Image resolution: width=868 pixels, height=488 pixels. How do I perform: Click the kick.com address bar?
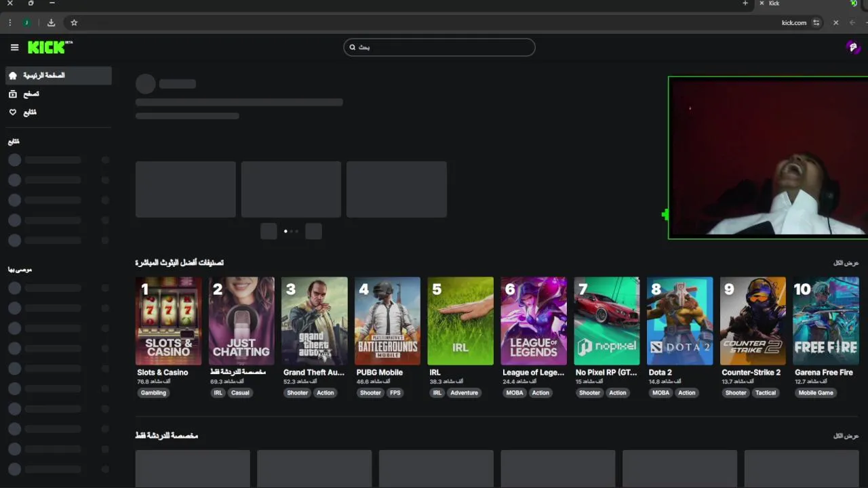[x=794, y=22]
